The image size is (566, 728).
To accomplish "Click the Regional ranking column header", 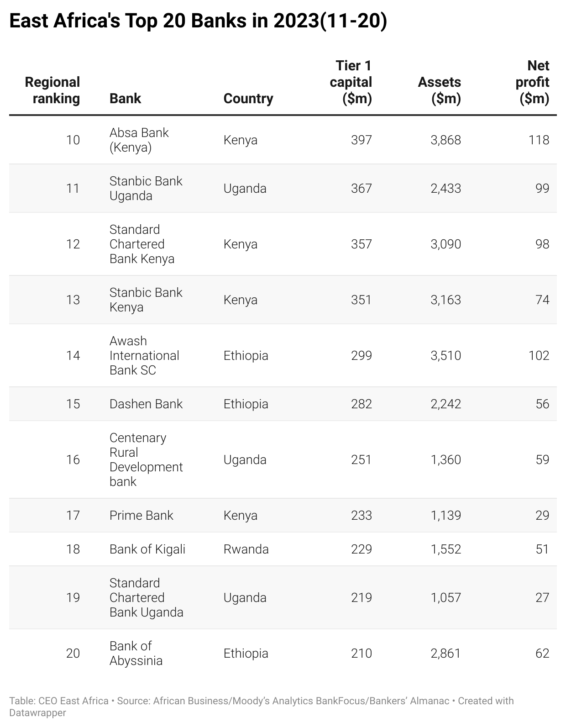I will (x=52, y=90).
